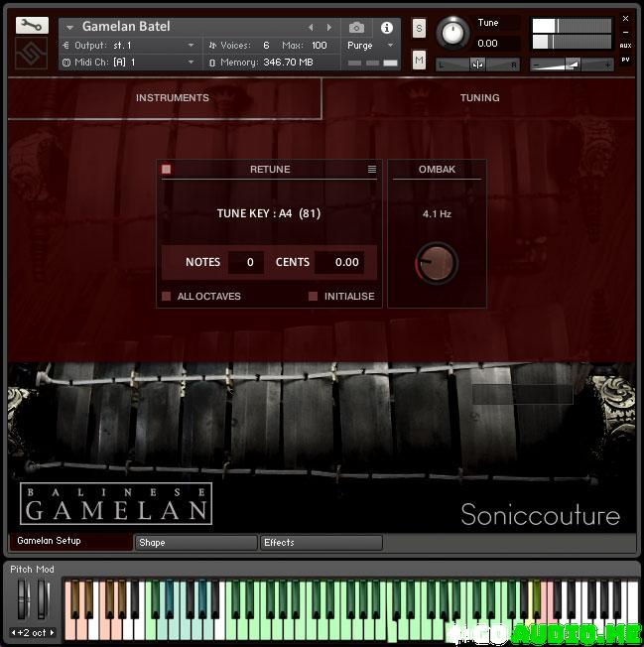Open instrument options with the wrench icon

pyautogui.click(x=32, y=26)
